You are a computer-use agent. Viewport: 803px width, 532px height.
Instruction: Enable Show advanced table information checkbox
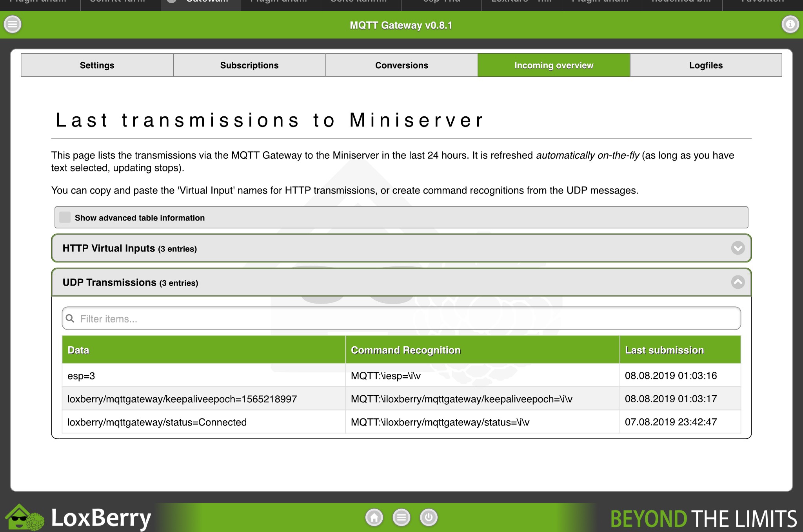pyautogui.click(x=65, y=217)
